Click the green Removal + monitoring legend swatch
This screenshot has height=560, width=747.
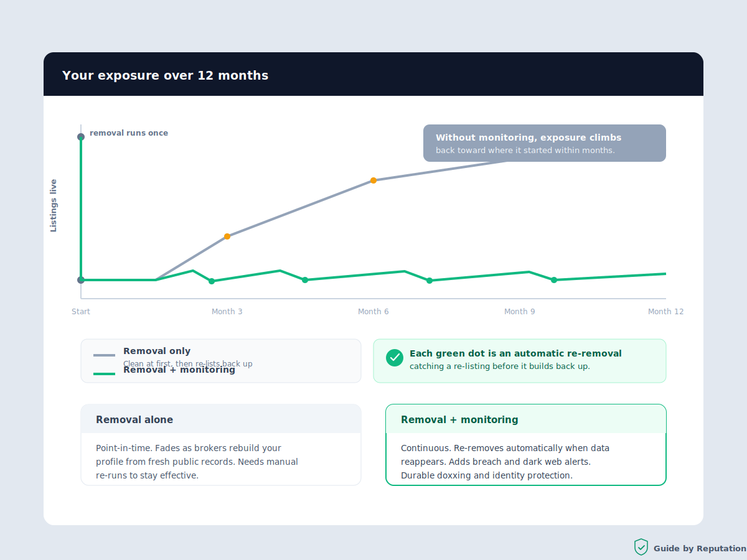[x=105, y=374]
